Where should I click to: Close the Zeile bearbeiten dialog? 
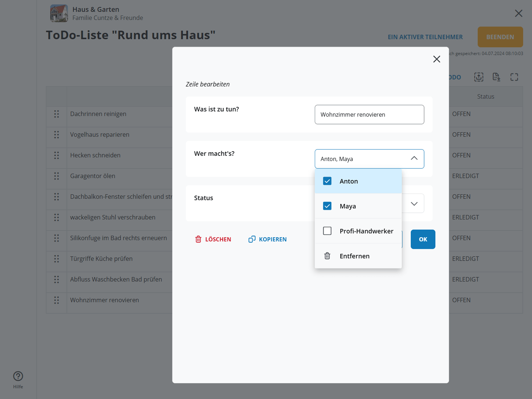(436, 59)
